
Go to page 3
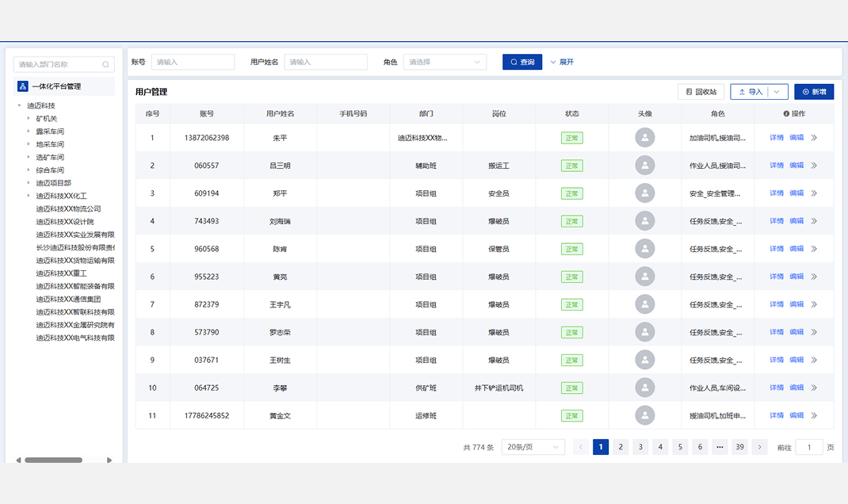pyautogui.click(x=640, y=447)
